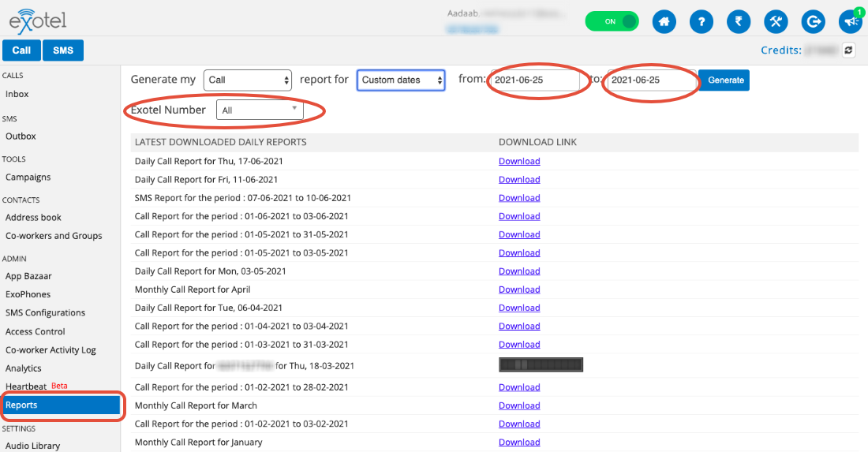
Task: Open Co-worker Activity Log
Action: [51, 350]
